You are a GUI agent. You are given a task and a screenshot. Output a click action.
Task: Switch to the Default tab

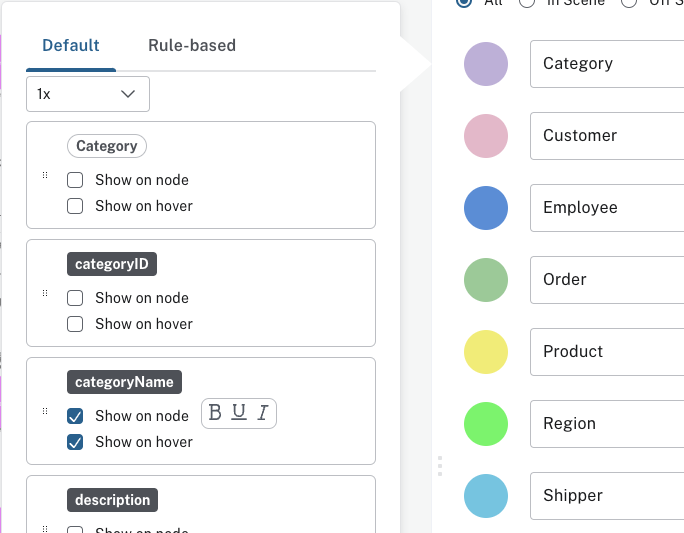pyautogui.click(x=71, y=45)
